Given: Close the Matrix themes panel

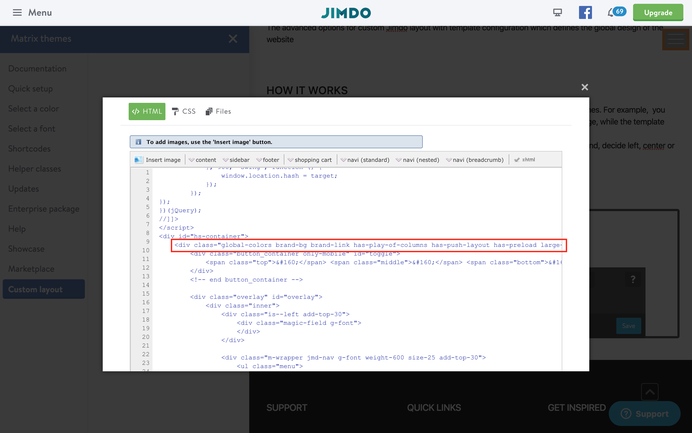Looking at the screenshot, I should pyautogui.click(x=233, y=39).
